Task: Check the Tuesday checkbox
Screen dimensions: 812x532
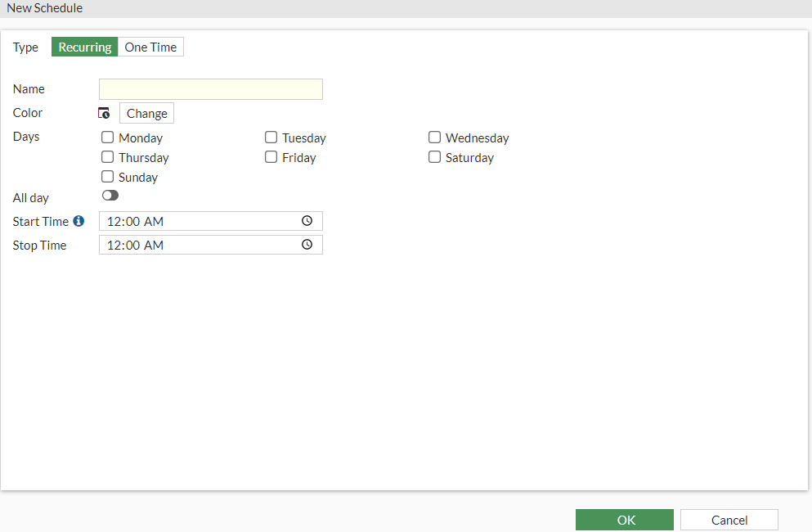Action: point(271,138)
